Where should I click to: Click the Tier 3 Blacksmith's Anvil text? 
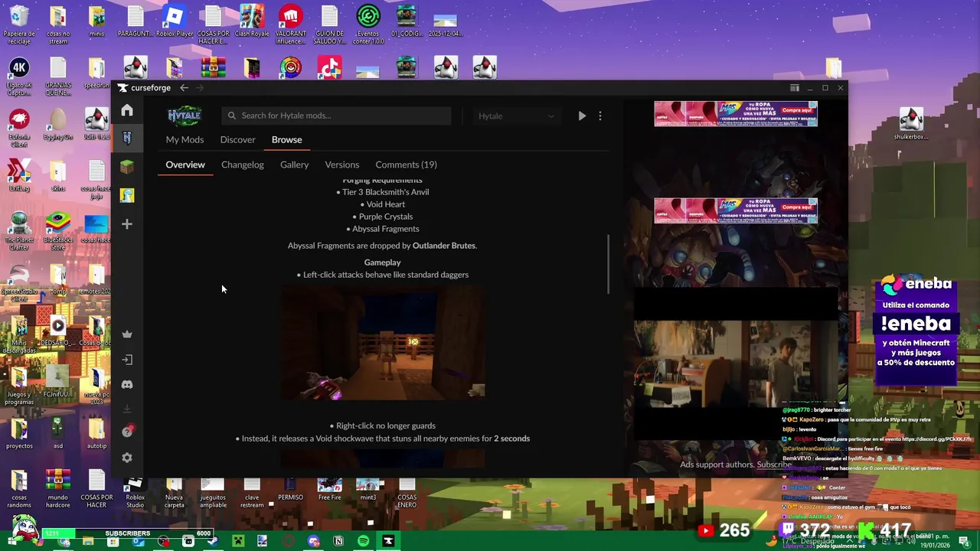click(385, 192)
